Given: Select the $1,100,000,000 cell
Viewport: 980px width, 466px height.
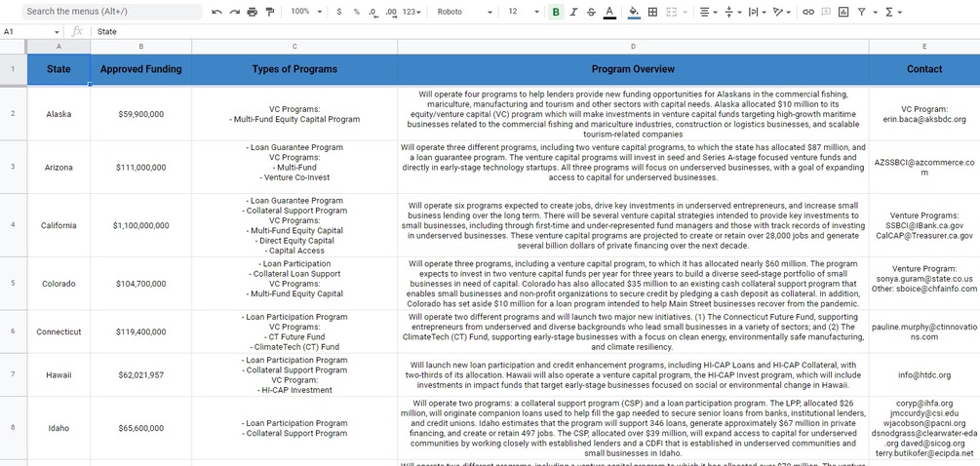Looking at the screenshot, I should (x=141, y=225).
